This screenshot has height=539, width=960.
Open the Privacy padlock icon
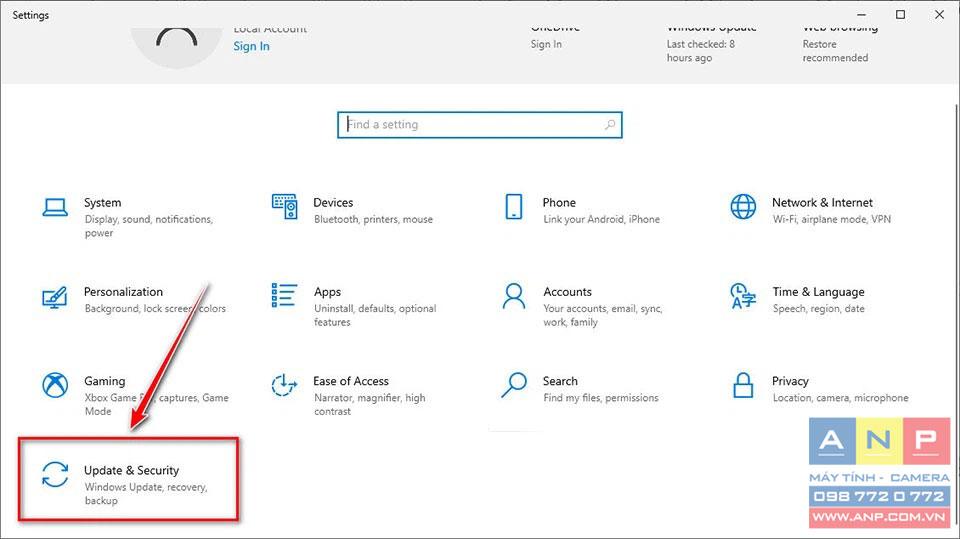pos(743,385)
